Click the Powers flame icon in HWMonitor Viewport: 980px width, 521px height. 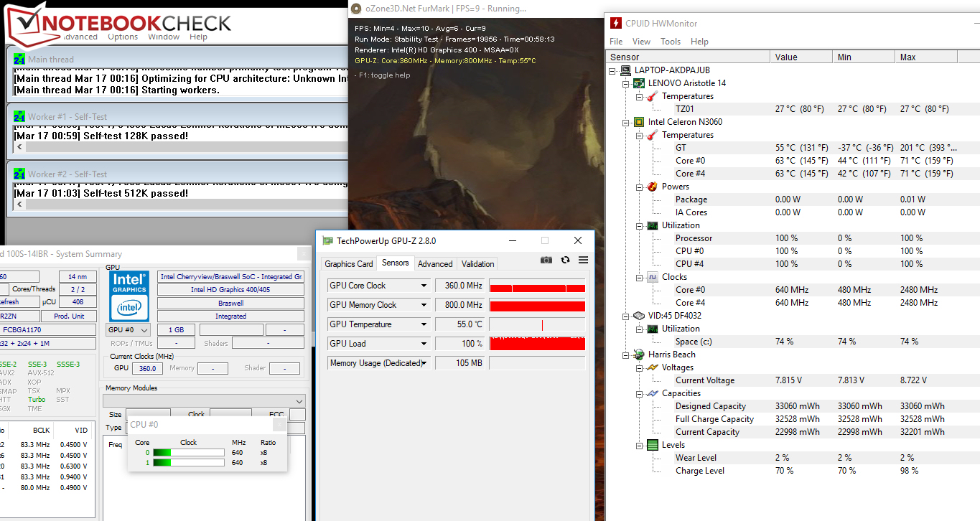click(x=652, y=187)
